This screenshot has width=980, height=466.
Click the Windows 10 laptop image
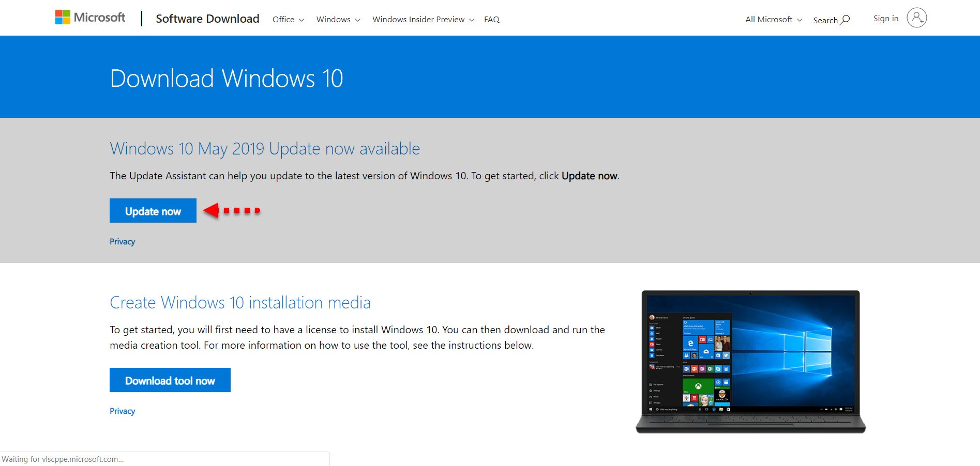tap(750, 362)
